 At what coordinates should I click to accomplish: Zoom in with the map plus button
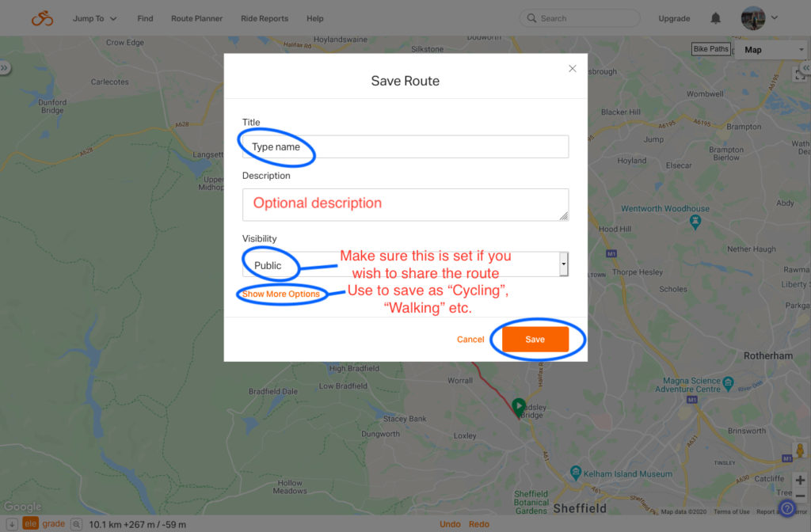click(800, 481)
